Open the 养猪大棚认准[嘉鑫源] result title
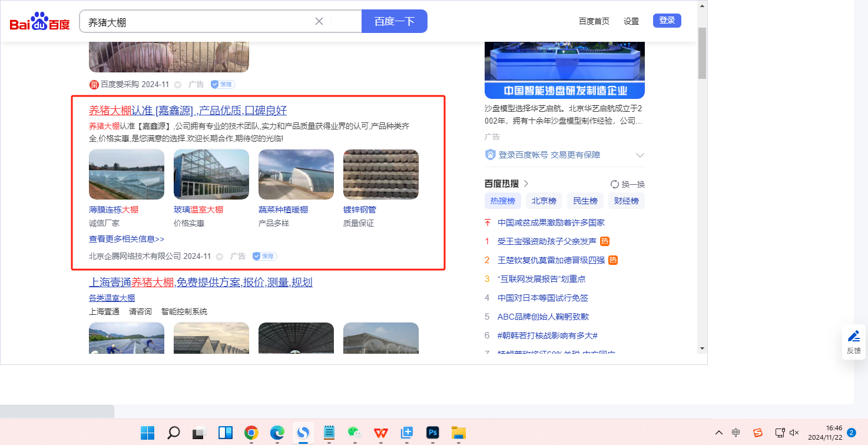The image size is (868, 445). click(188, 111)
